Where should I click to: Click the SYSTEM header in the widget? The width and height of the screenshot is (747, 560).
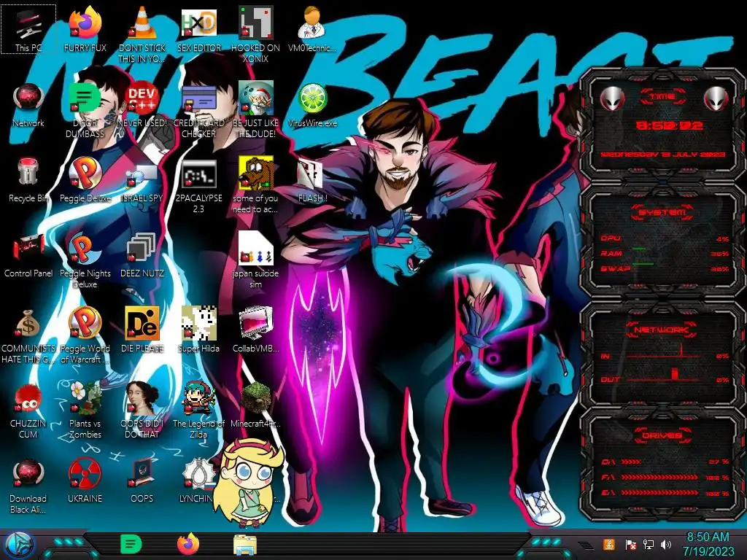click(x=662, y=212)
